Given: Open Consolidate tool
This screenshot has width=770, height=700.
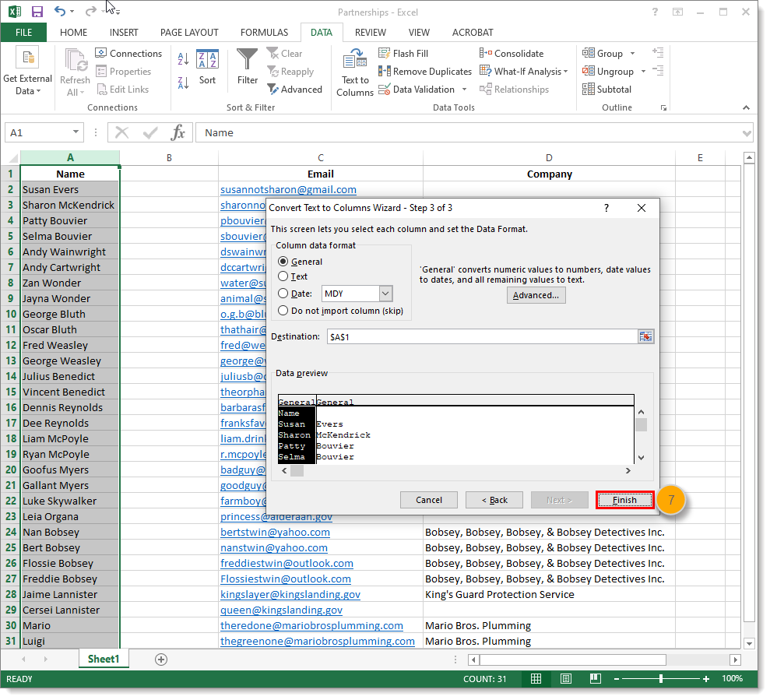Looking at the screenshot, I should pyautogui.click(x=512, y=54).
